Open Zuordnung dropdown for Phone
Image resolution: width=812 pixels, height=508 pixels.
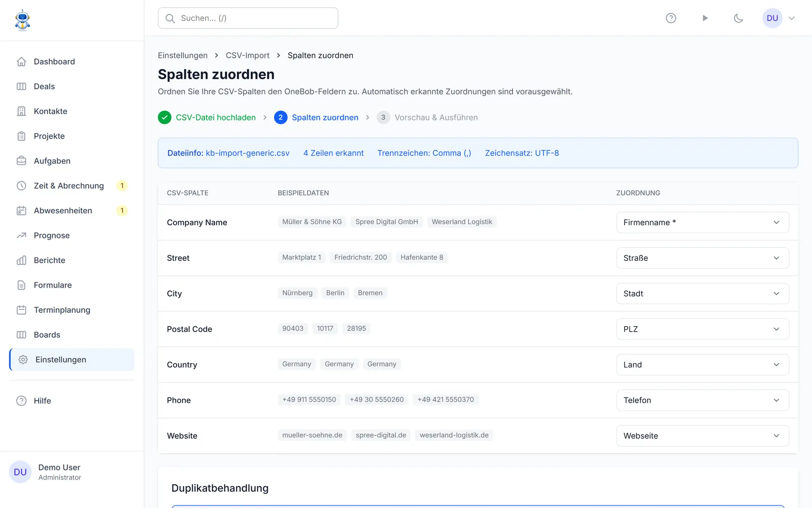(x=702, y=400)
